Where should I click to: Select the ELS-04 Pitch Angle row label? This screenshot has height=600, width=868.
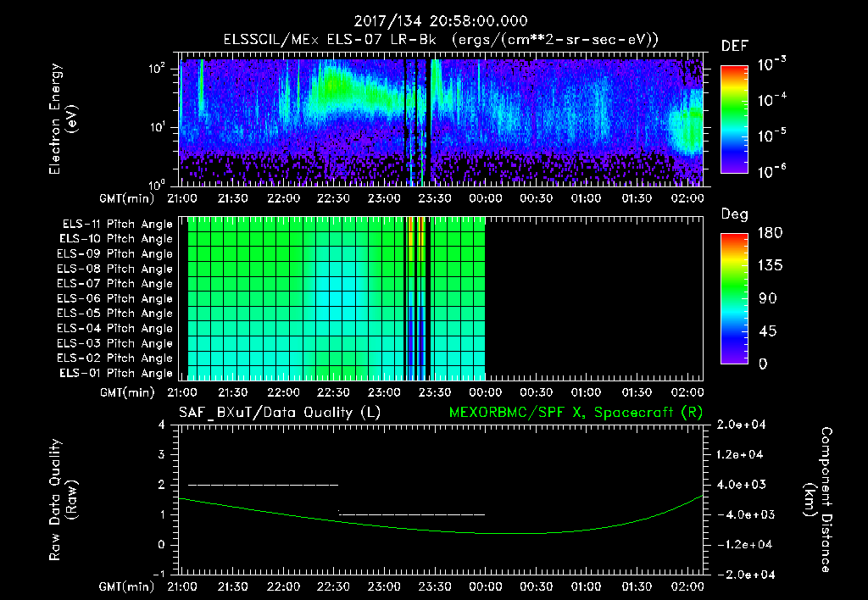115,329
